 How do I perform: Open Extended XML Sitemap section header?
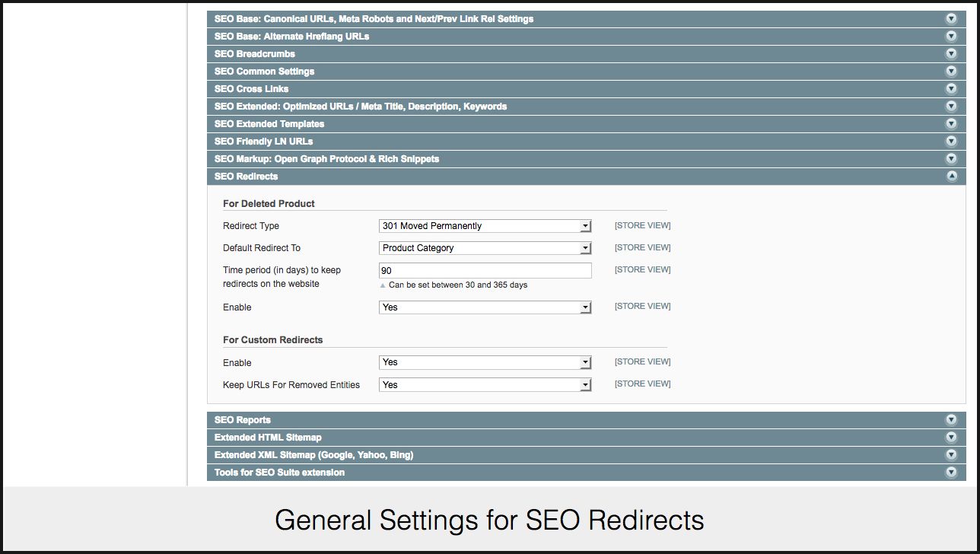click(313, 455)
